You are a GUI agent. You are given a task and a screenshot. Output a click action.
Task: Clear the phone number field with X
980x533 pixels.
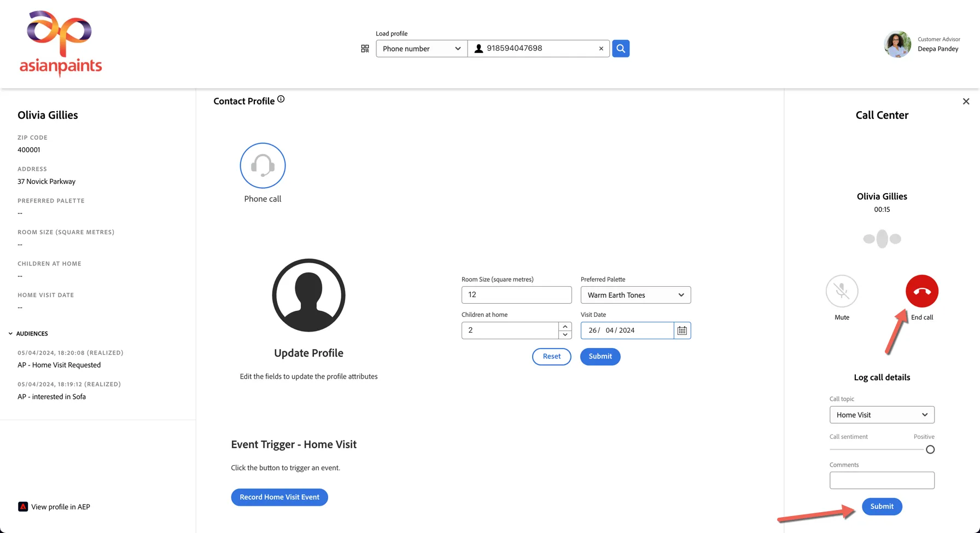coord(601,49)
